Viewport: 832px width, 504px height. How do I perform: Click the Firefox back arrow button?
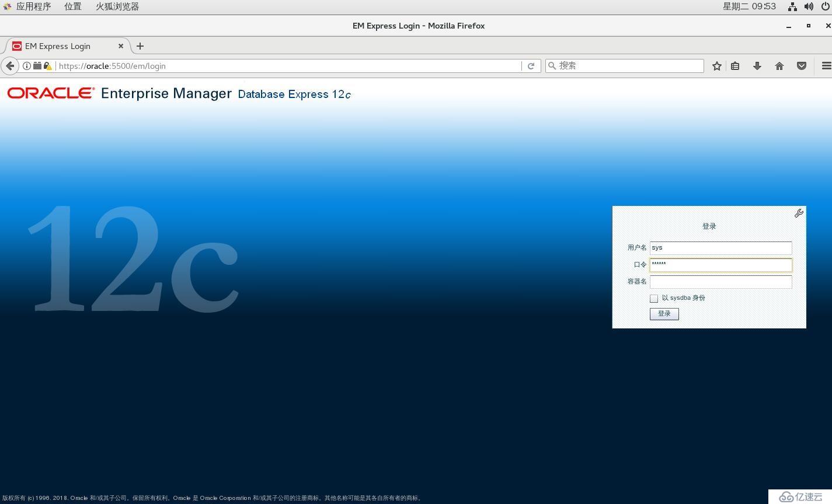(9, 66)
